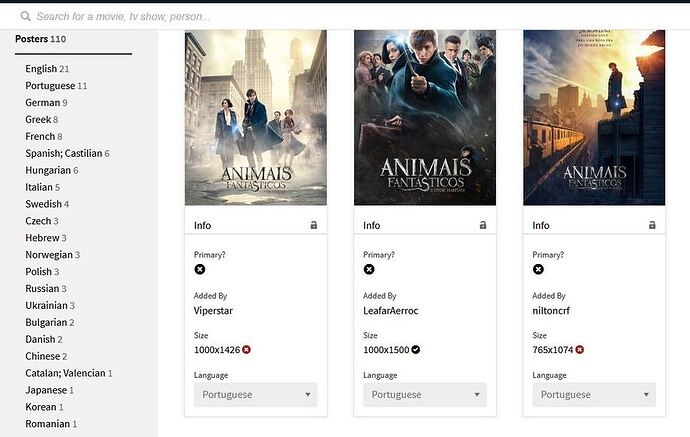Viewport: 690px width, 437px height.
Task: Open Language dropdown for niltoncrf poster
Action: point(594,394)
